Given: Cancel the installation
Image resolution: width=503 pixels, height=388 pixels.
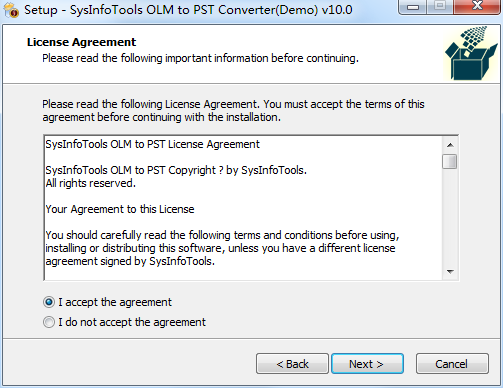Looking at the screenshot, I should pos(452,364).
